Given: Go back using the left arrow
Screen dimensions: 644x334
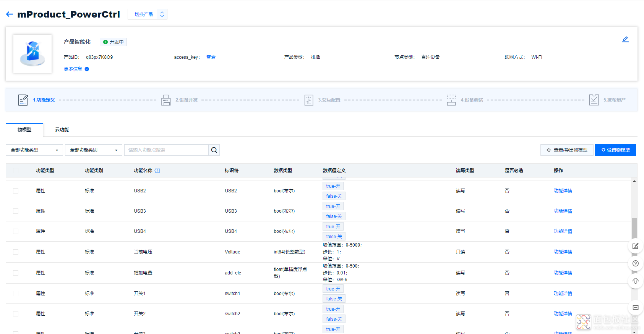Looking at the screenshot, I should click(x=10, y=15).
